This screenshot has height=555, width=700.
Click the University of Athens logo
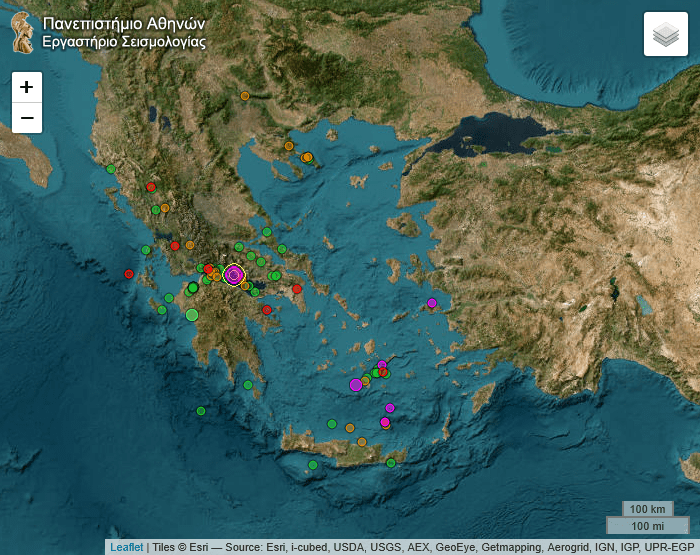pos(22,32)
